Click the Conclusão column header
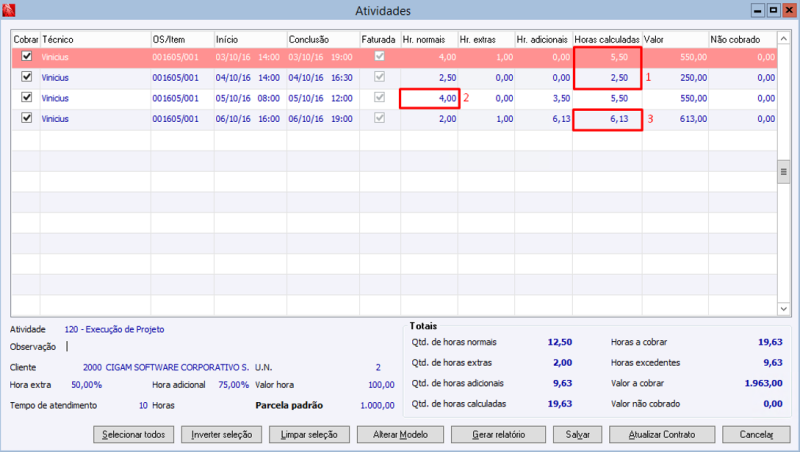The height and width of the screenshot is (452, 800). 323,39
